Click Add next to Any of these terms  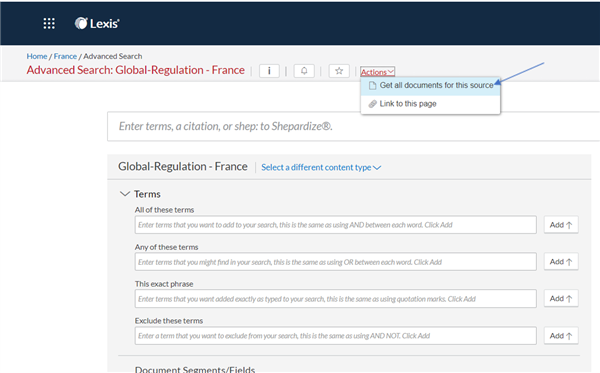coord(561,262)
